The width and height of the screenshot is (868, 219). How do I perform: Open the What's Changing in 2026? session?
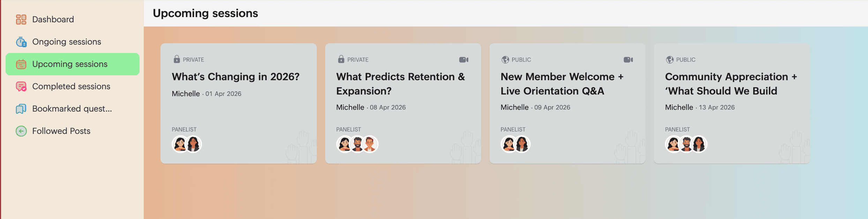(235, 77)
